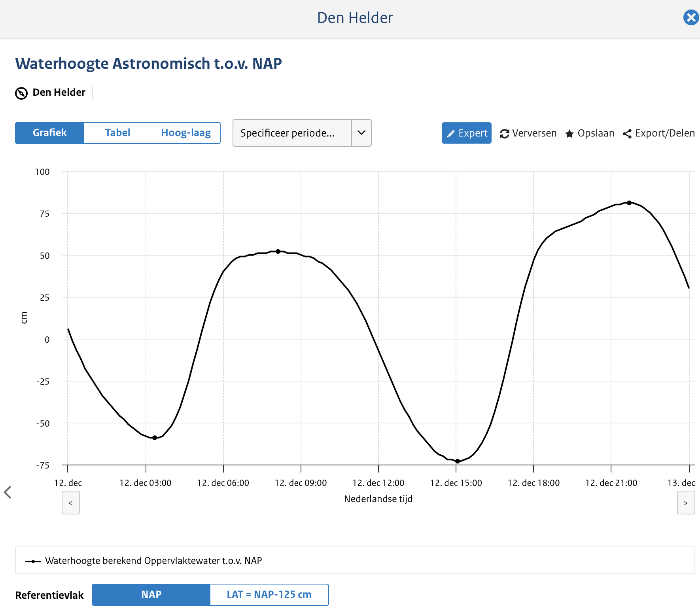This screenshot has width=700, height=611.
Task: Toggle Waterhoogte berekend series in legend
Action: (x=153, y=561)
